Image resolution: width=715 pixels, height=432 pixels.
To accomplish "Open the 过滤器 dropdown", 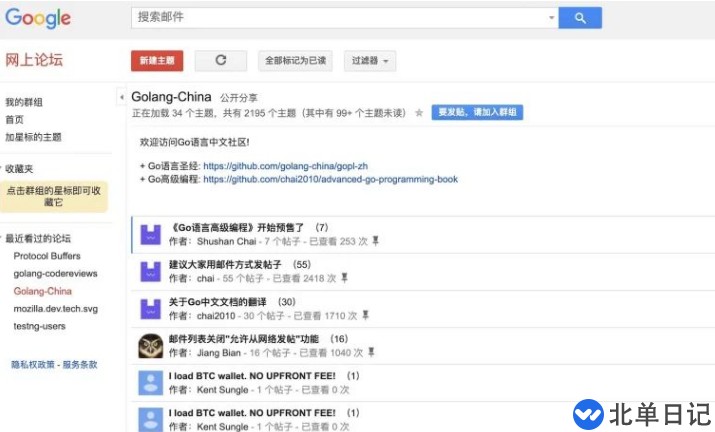I will (370, 61).
